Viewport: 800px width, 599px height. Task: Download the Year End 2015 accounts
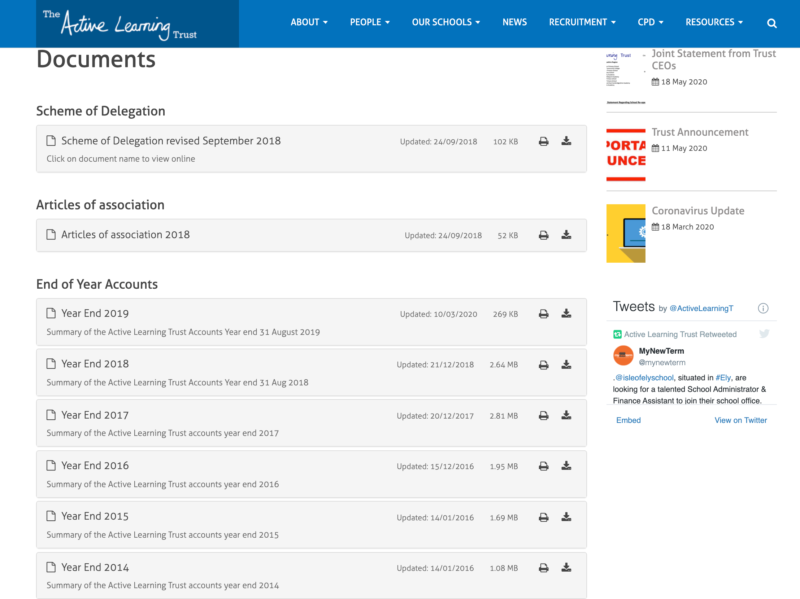pyautogui.click(x=566, y=517)
